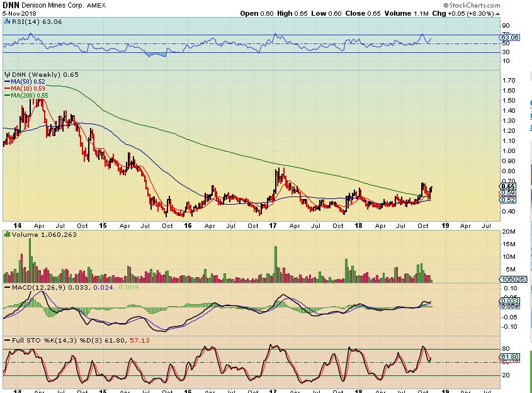
Task: Click the RSI indicator icon beside RSI(14)
Action: pos(8,21)
